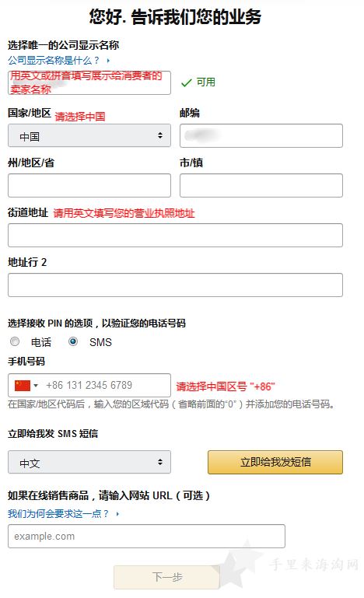This screenshot has width=364, height=598.
Task: Open 我们为何会要求这一点？ link
Action: [58, 514]
